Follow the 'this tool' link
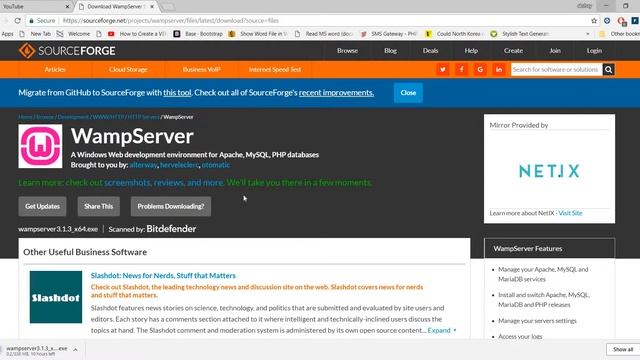 coord(177,93)
